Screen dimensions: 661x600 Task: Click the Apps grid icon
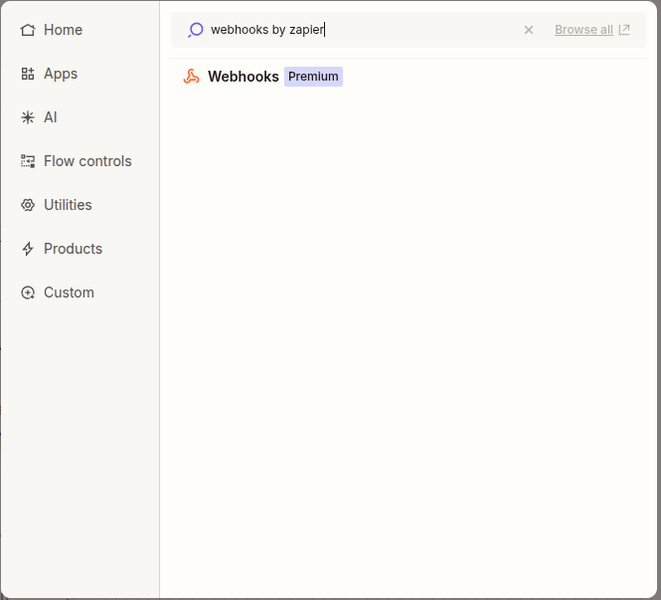tap(28, 74)
